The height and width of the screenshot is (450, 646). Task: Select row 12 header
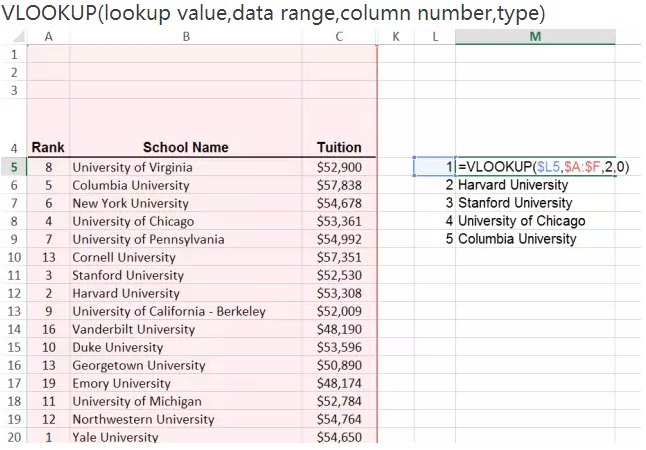[14, 293]
